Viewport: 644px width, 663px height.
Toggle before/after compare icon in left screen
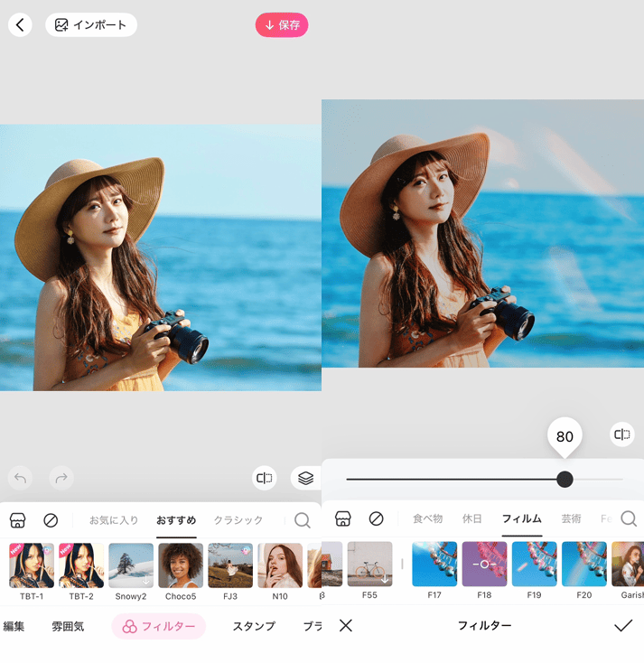(265, 478)
